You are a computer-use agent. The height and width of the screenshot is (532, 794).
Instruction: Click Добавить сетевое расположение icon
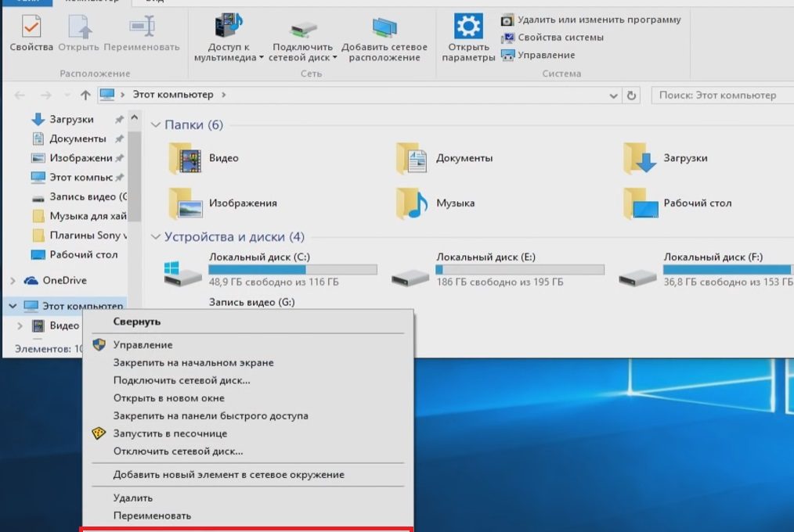pos(384,27)
